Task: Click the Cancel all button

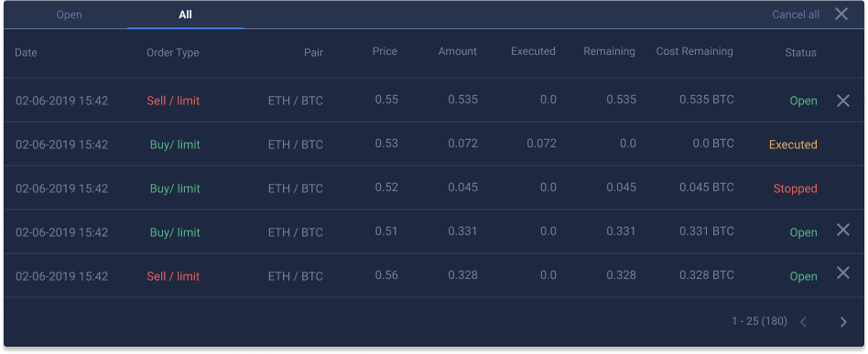Action: tap(796, 15)
